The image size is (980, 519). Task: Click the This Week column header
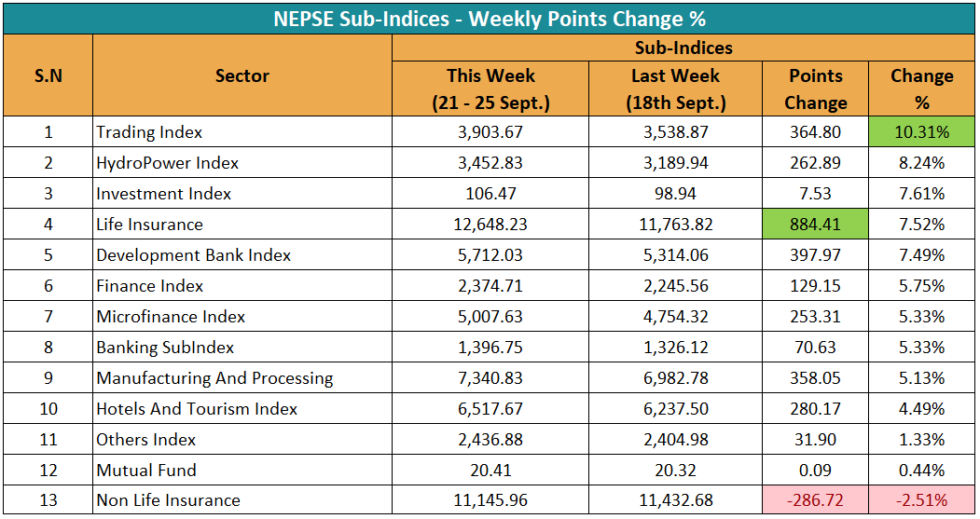(490, 89)
